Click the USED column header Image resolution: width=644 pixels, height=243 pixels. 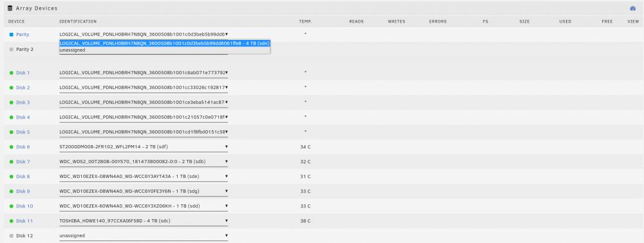[x=565, y=21]
